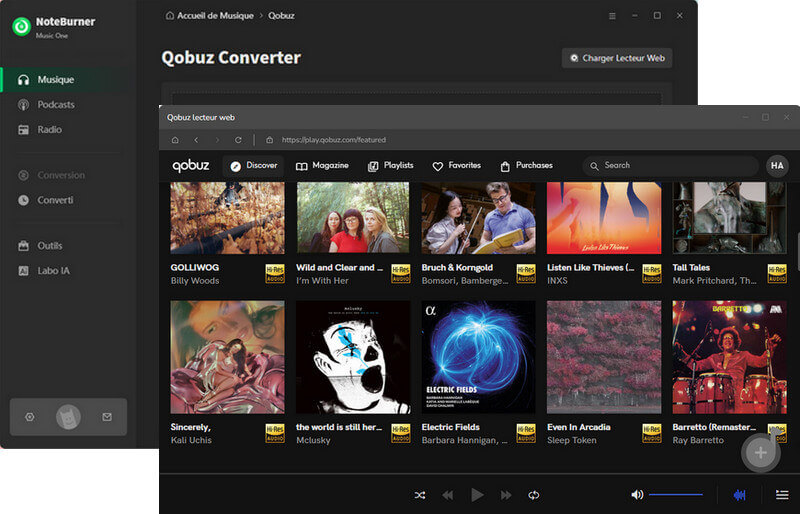
Task: Go back in the Qobuz web player
Action: tap(196, 140)
